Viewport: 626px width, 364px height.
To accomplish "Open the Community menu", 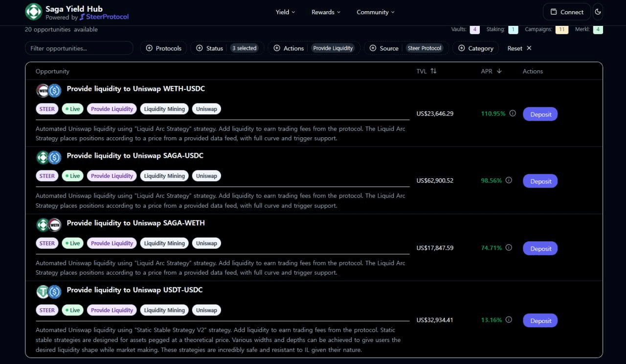I will pyautogui.click(x=376, y=12).
